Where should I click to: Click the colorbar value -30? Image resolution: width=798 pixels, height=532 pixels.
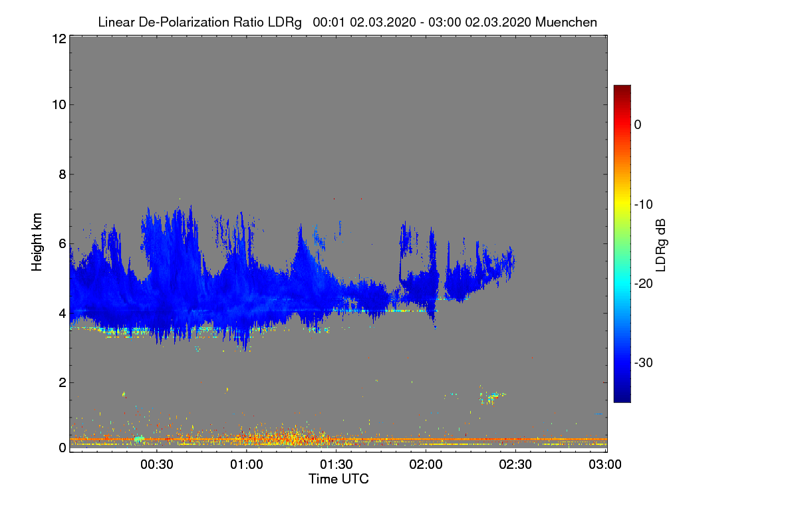(642, 363)
